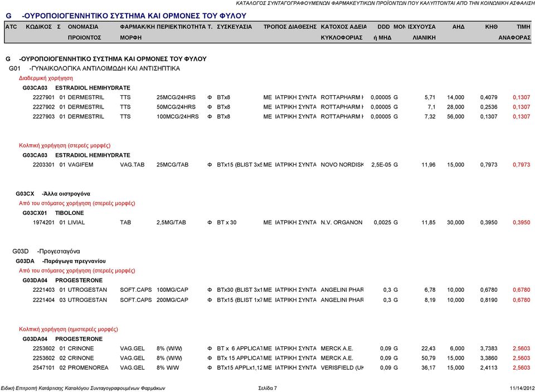This screenshot has height=392, width=535.
Task: Click the 3,7383 value
Action: pos(489,349)
